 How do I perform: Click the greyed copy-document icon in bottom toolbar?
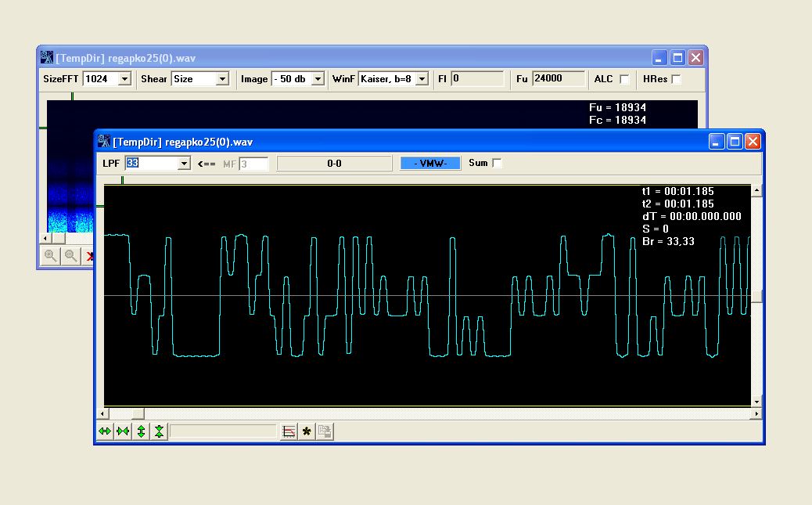(325, 431)
